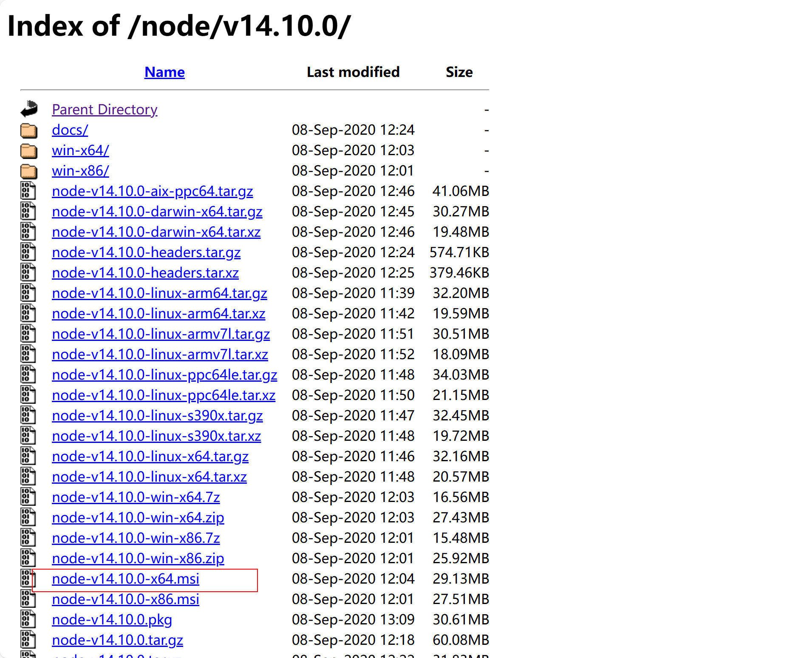The width and height of the screenshot is (812, 658).
Task: Click file icon next to node-v14.10.0-headers.tar.gz
Action: coord(28,252)
